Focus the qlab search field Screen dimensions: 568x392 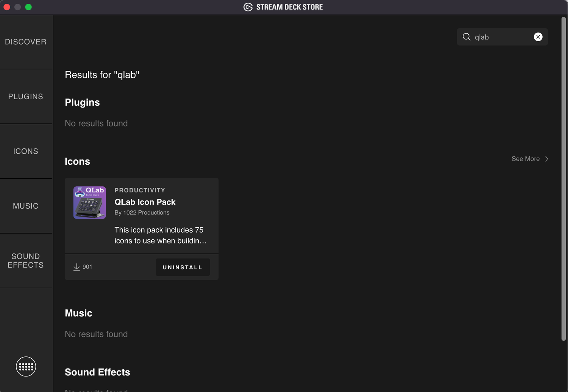502,37
